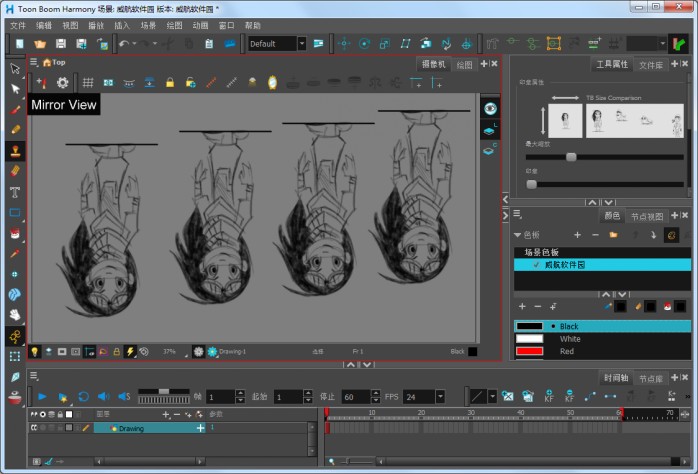Click the Open scene folder icon
698x474 pixels.
(40, 44)
